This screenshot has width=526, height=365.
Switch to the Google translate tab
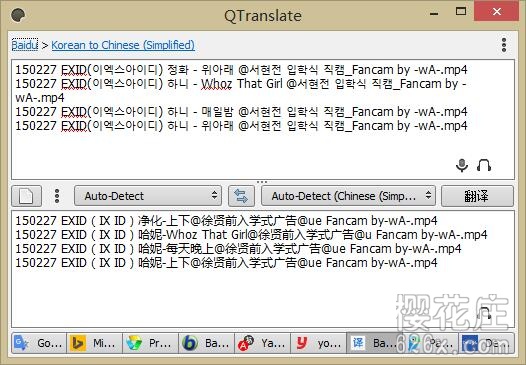[x=39, y=343]
